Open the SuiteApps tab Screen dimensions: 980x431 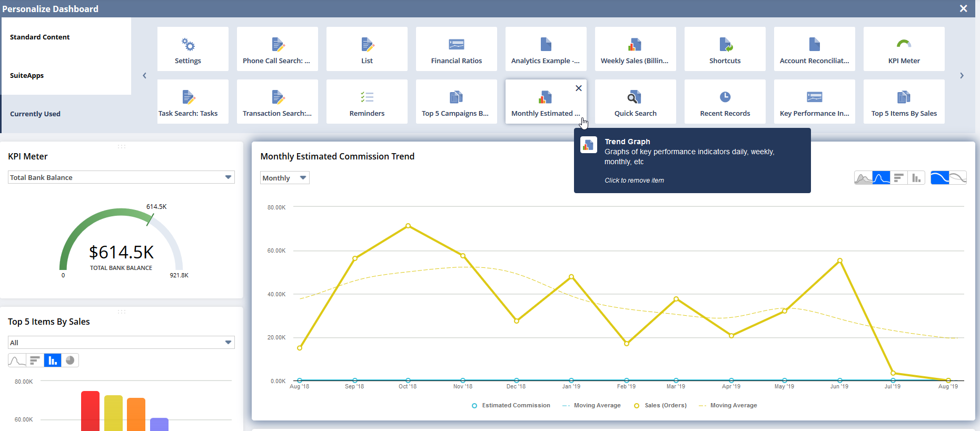[x=66, y=75]
